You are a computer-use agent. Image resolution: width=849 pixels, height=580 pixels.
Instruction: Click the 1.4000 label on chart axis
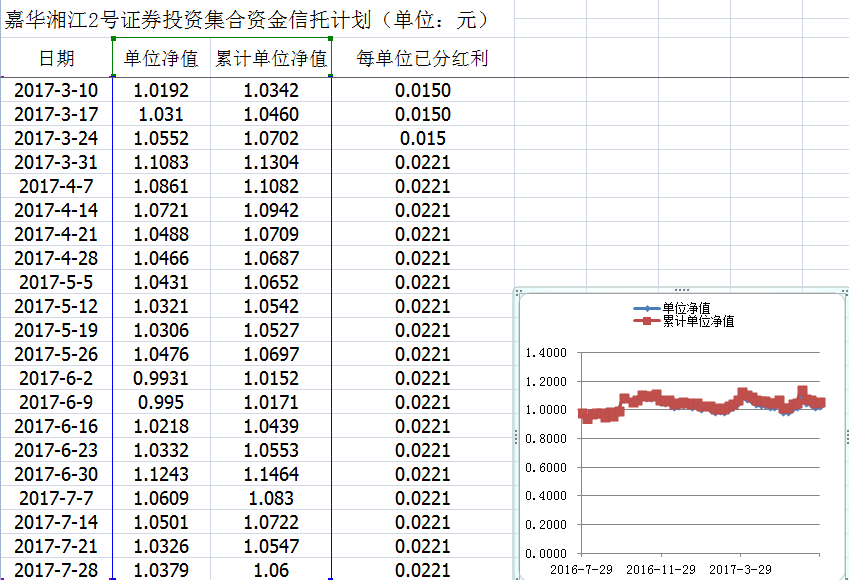(546, 353)
